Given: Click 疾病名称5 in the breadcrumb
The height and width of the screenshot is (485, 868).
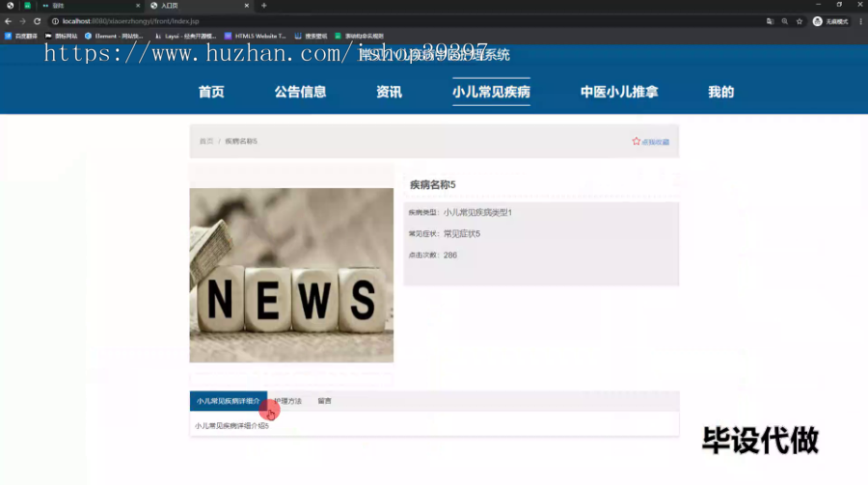Looking at the screenshot, I should tap(241, 141).
